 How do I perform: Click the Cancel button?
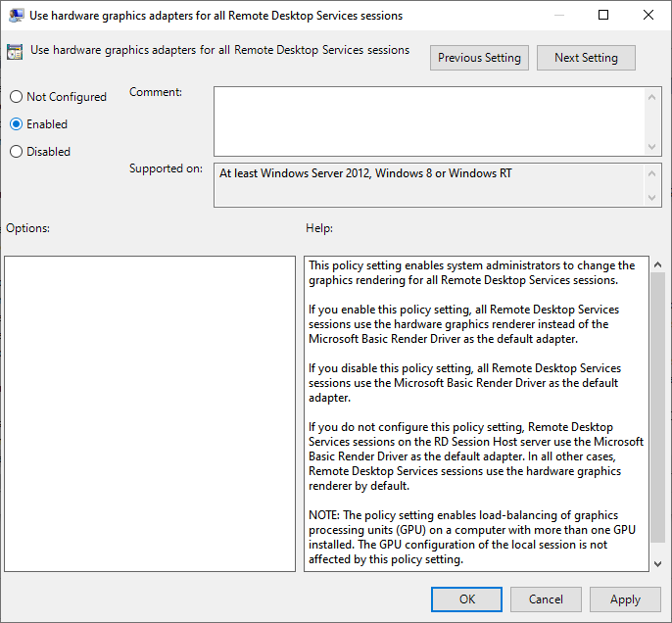click(x=546, y=599)
